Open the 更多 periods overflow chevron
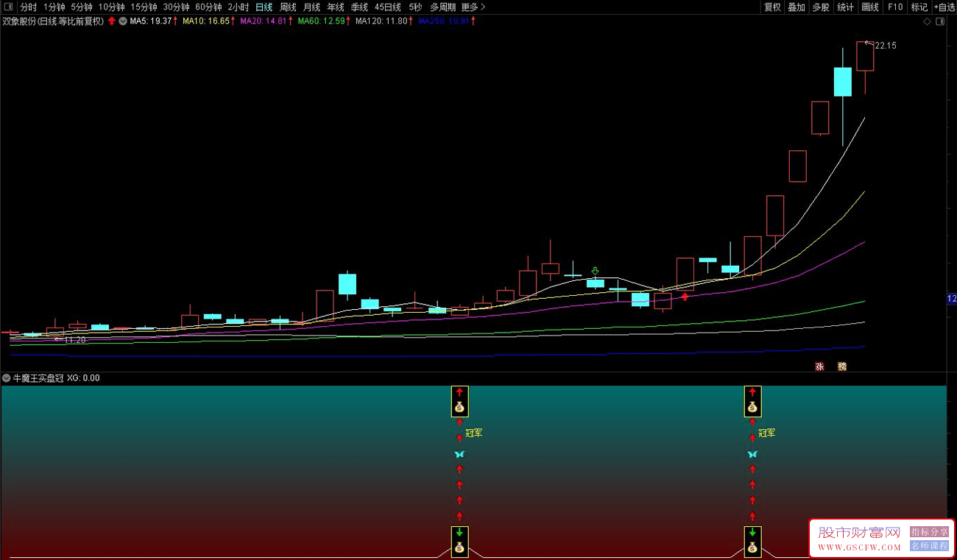This screenshot has height=560, width=957. (x=482, y=7)
